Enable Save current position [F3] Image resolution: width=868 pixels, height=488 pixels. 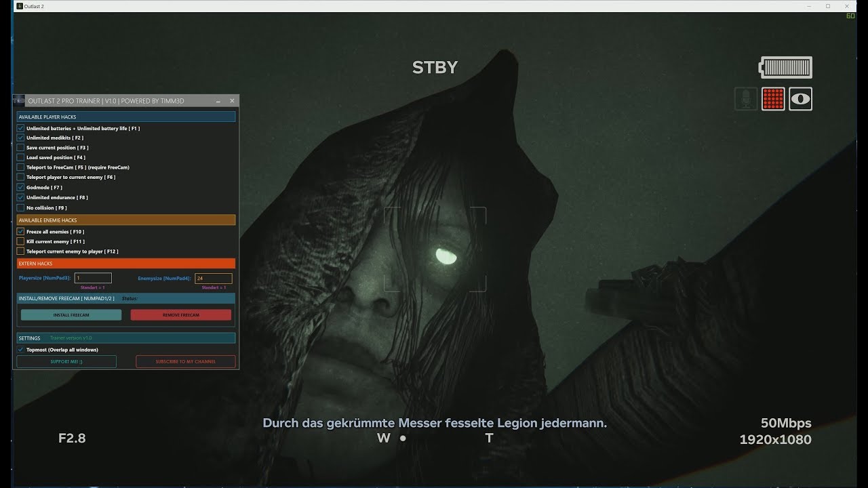click(x=20, y=148)
